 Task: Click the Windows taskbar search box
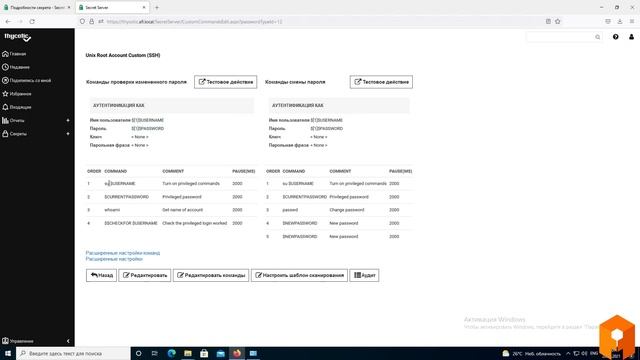[x=73, y=353]
